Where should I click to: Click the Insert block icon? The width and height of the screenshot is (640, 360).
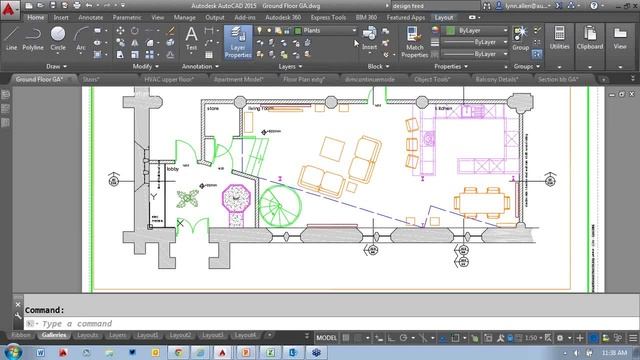(x=369, y=38)
